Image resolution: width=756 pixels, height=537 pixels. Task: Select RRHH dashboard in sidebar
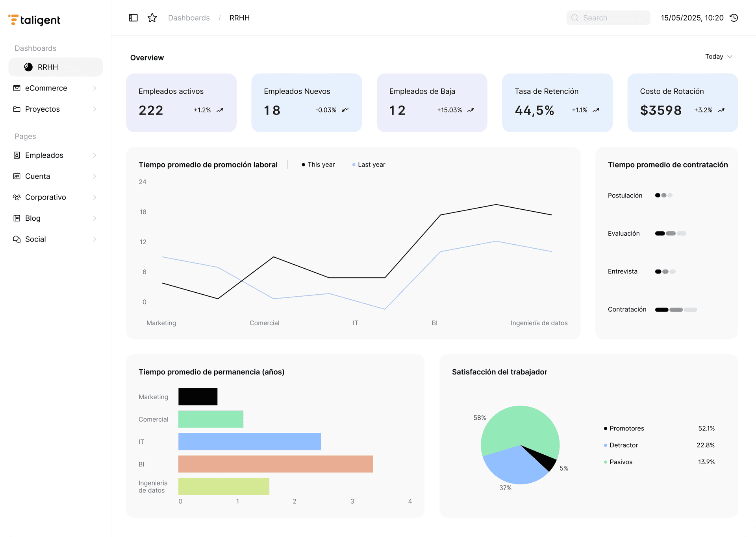tap(56, 67)
